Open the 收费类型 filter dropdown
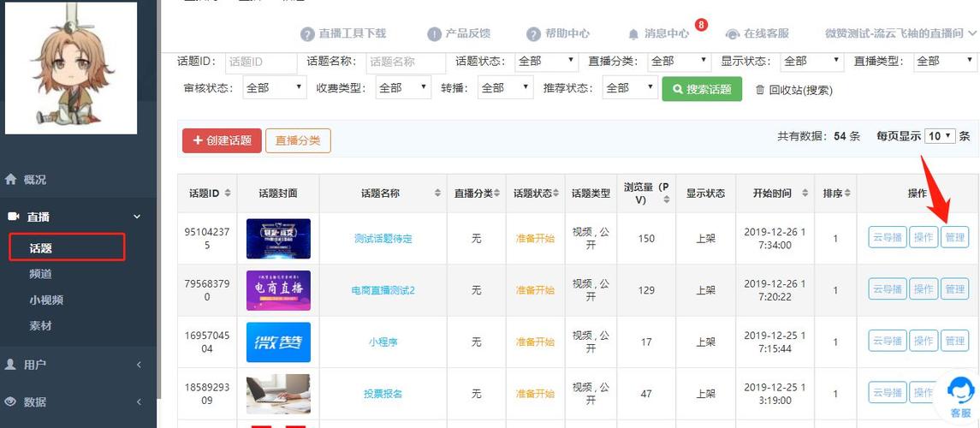The height and width of the screenshot is (428, 980). pyautogui.click(x=403, y=88)
